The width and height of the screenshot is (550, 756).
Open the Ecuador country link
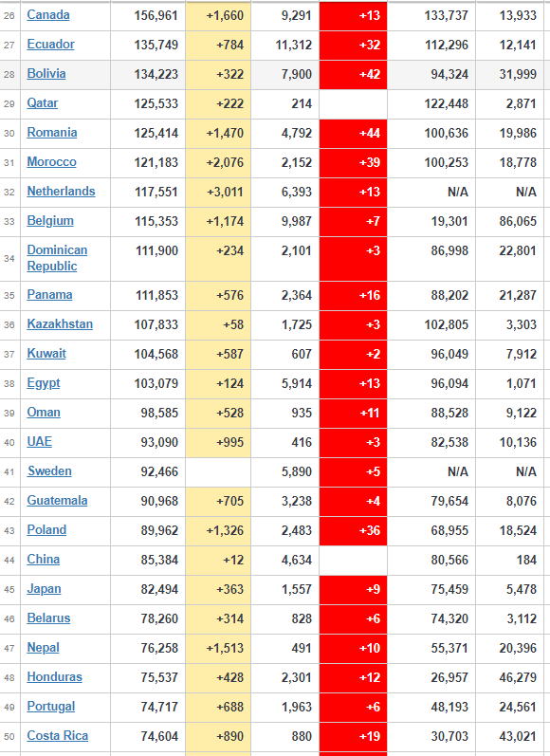pos(50,45)
